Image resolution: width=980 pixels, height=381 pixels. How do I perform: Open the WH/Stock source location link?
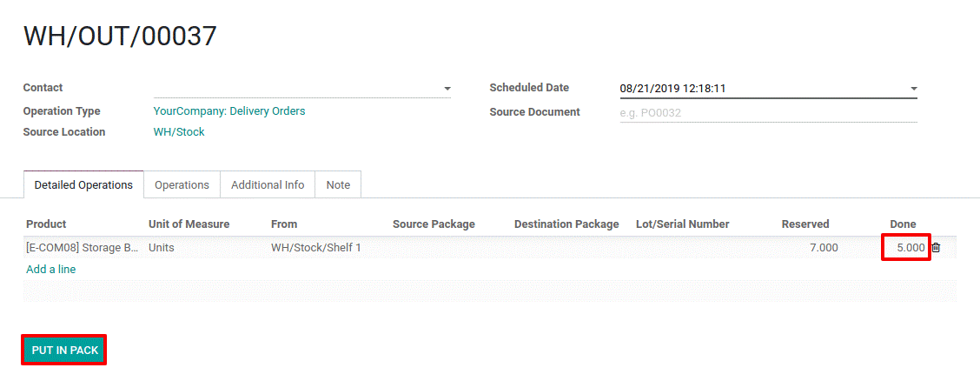[x=179, y=132]
